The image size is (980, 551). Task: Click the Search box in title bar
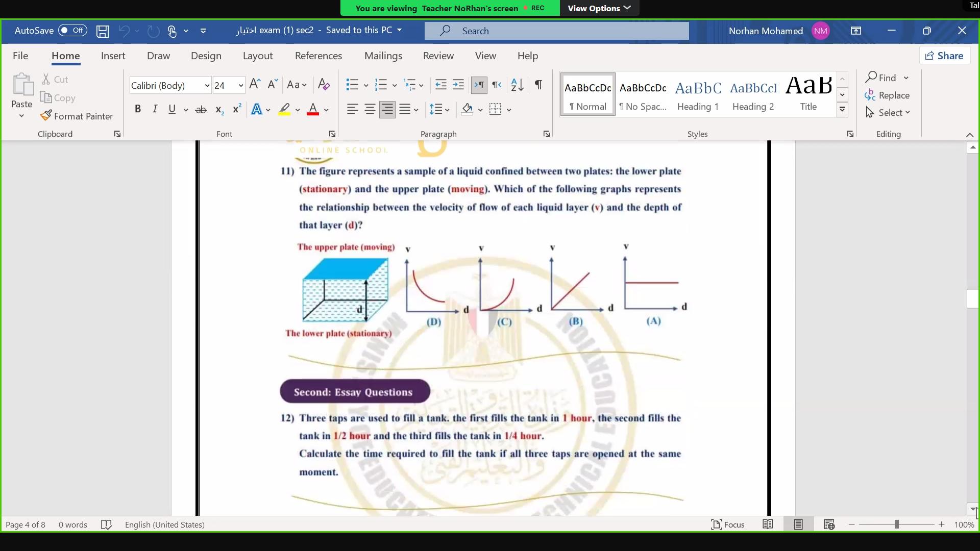pyautogui.click(x=556, y=31)
